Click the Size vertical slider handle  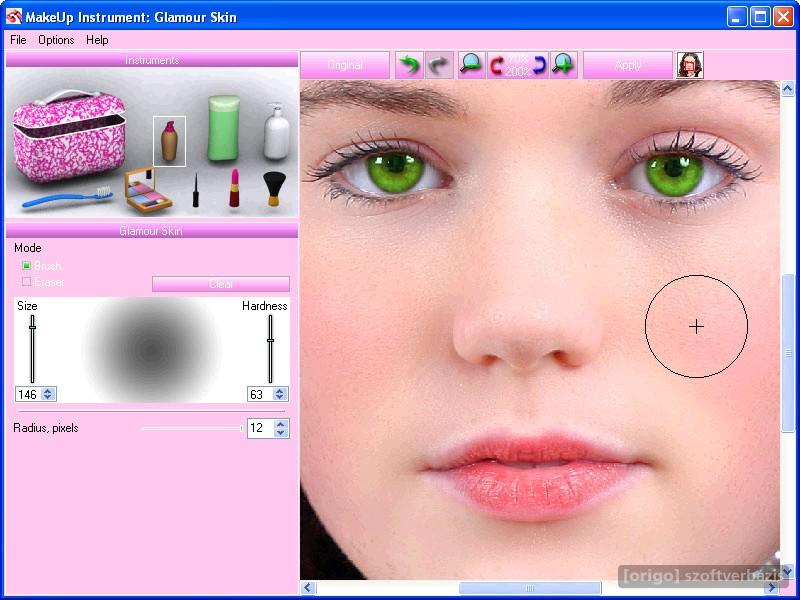[x=33, y=327]
